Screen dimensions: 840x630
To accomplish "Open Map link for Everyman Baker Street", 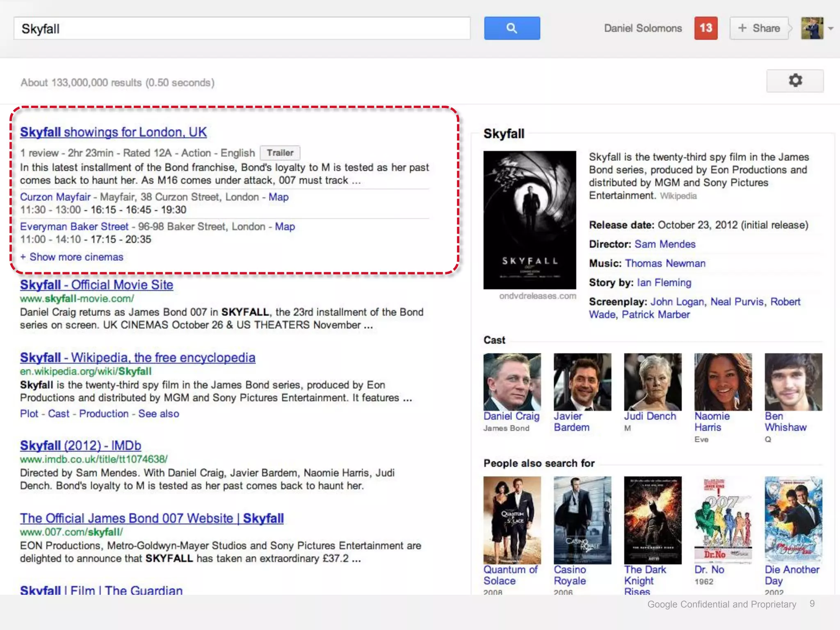I will click(285, 226).
